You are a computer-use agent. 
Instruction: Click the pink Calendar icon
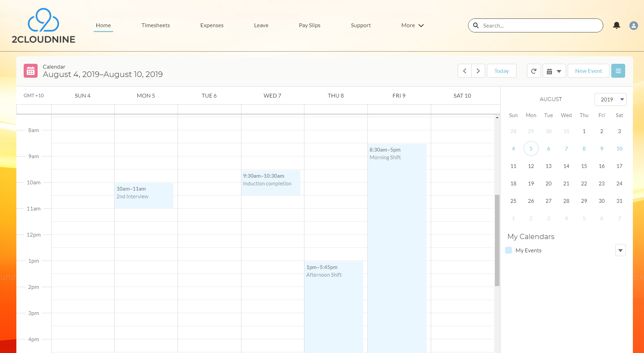(31, 71)
